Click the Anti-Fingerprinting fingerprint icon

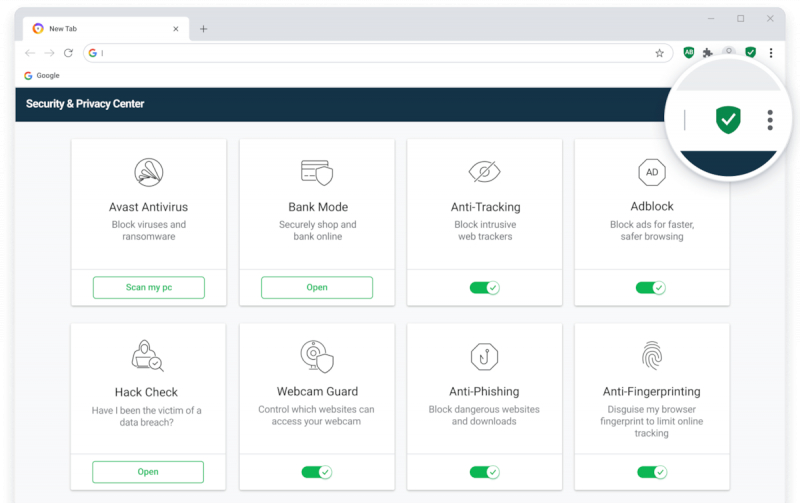(652, 355)
